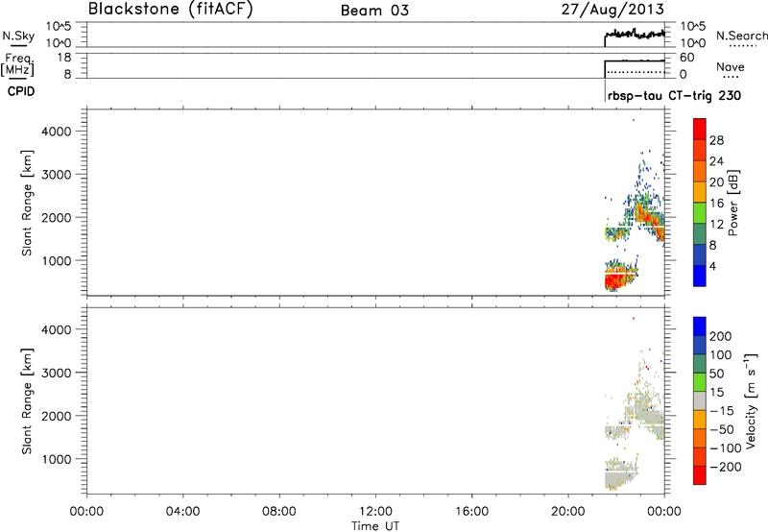Click the '28' tick on Power scale
This screenshot has height=532, width=768.
click(x=716, y=140)
